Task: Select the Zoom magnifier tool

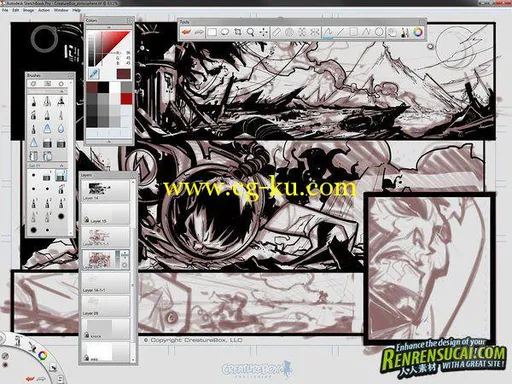Action: click(x=250, y=32)
